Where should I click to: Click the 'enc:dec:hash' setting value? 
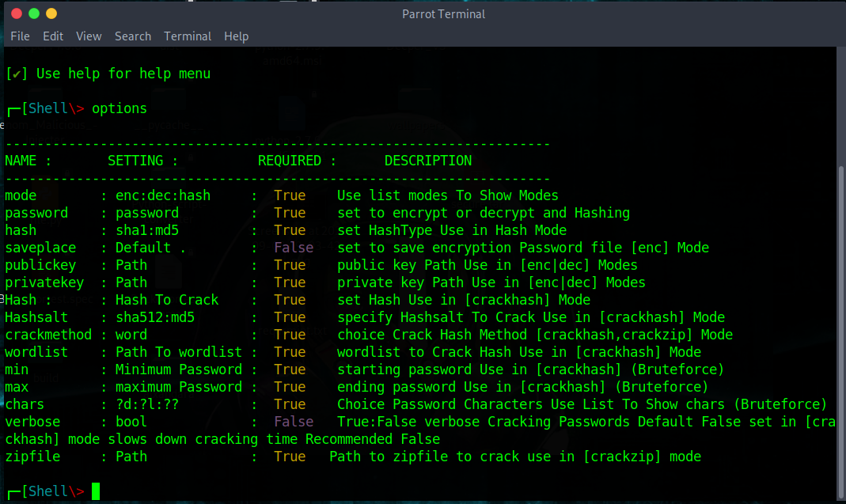pyautogui.click(x=163, y=195)
